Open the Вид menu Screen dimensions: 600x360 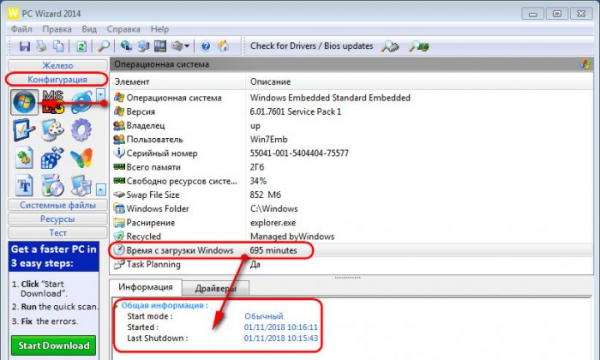click(89, 29)
